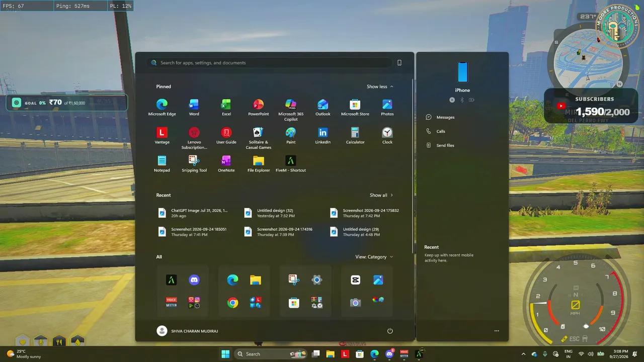
Task: Toggle the phone panel icon beside search
Action: point(399,63)
